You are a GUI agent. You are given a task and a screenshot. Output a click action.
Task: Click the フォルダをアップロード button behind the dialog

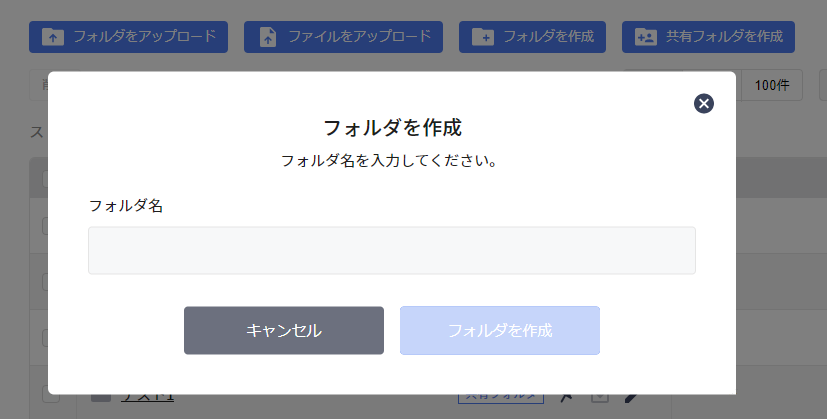click(128, 37)
